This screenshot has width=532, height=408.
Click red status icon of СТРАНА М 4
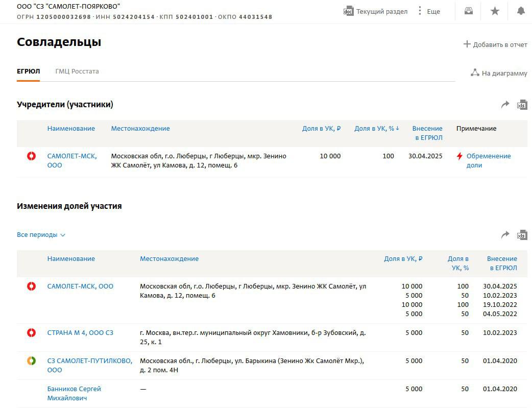tap(31, 332)
